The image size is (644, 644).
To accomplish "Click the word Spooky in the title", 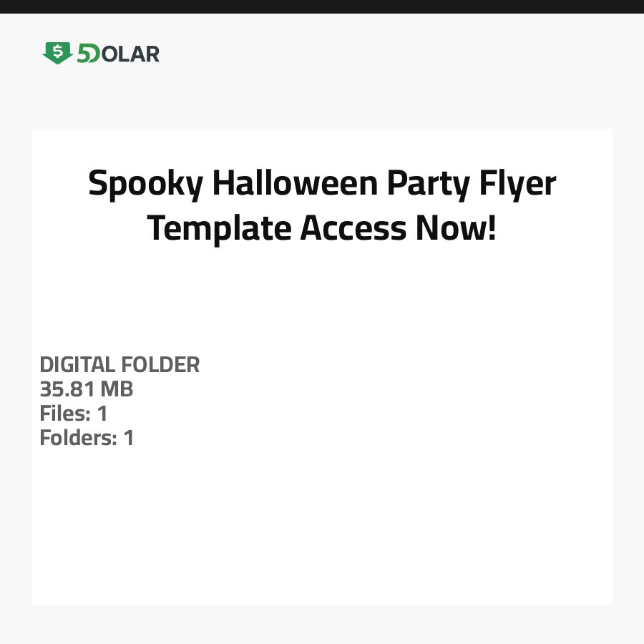I will [x=145, y=184].
